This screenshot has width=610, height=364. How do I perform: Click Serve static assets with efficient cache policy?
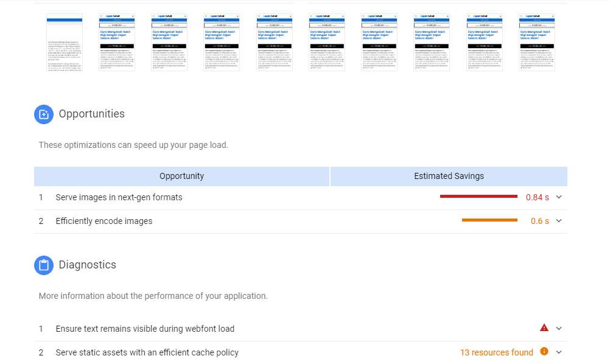147,352
